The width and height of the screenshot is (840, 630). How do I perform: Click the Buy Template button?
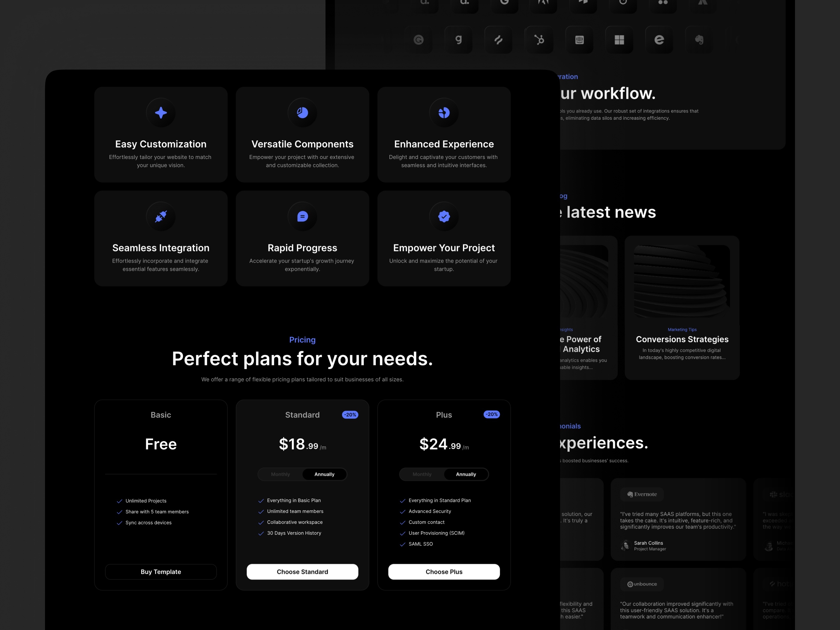click(160, 572)
